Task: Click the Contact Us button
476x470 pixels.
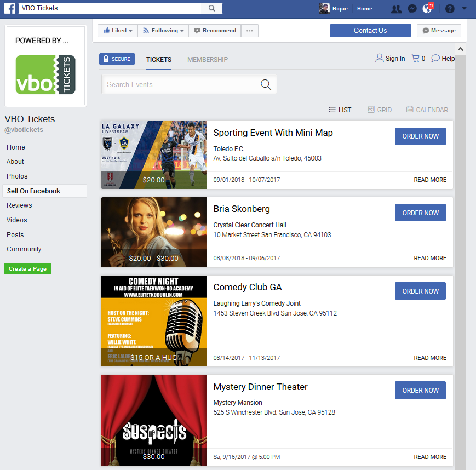Action: tap(370, 30)
